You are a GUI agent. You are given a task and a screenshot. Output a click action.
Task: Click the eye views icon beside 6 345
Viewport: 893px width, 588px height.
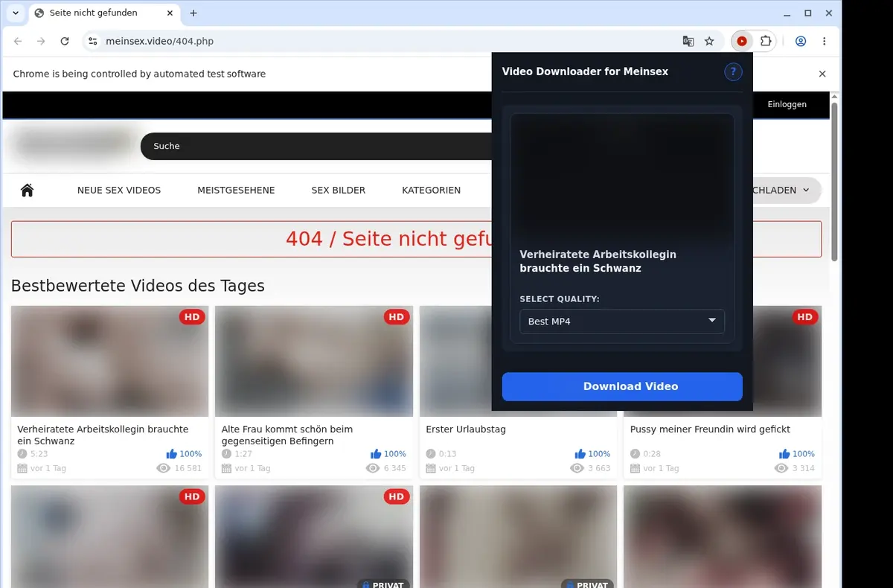[374, 469]
